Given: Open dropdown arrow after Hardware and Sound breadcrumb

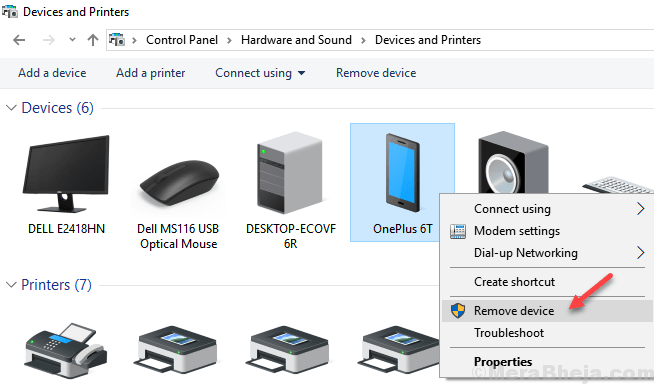Looking at the screenshot, I should pyautogui.click(x=363, y=40).
